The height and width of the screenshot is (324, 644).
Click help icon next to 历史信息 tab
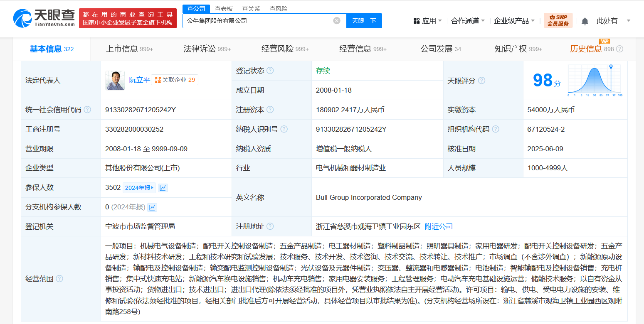pos(619,49)
